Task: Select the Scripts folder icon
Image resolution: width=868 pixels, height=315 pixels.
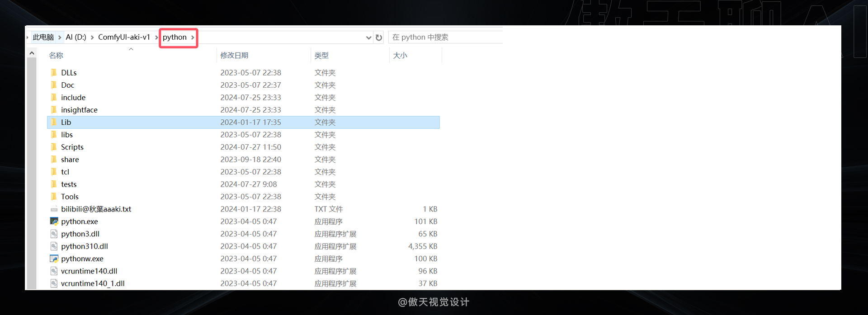Action: [x=54, y=147]
